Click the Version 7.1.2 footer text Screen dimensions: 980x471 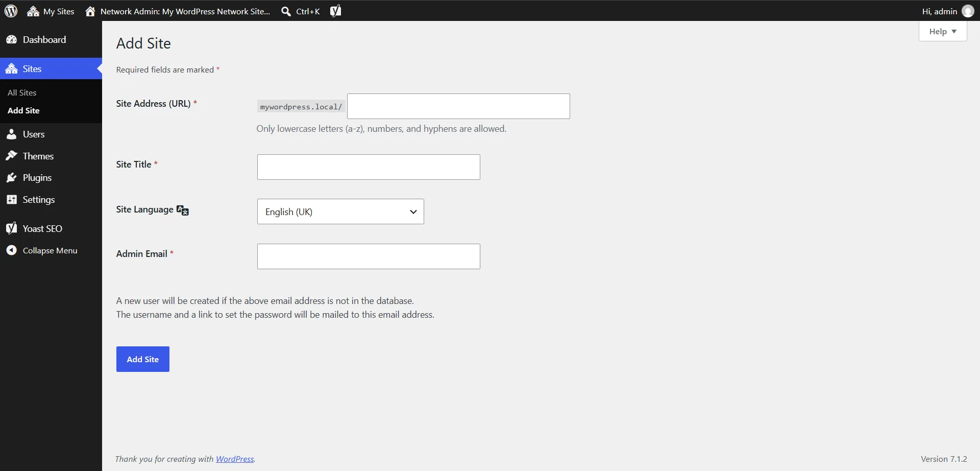pyautogui.click(x=944, y=459)
